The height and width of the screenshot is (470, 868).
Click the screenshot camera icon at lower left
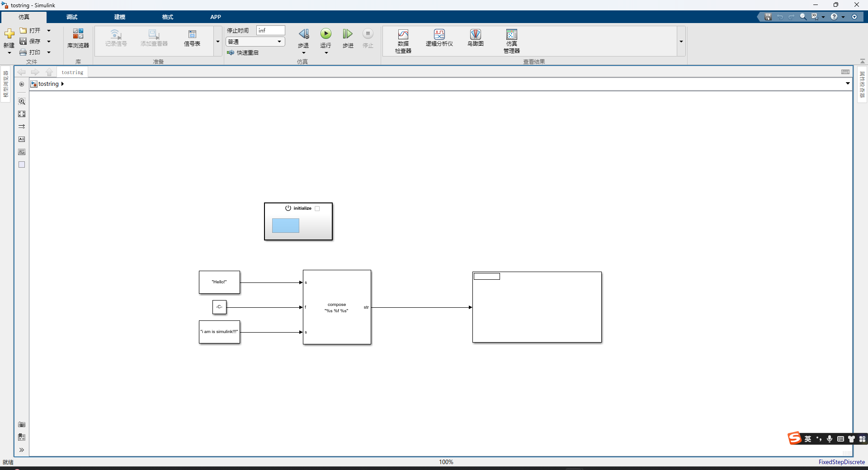22,424
